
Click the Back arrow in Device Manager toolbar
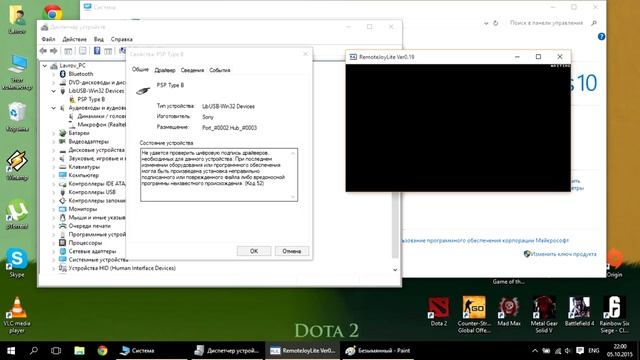tap(43, 51)
